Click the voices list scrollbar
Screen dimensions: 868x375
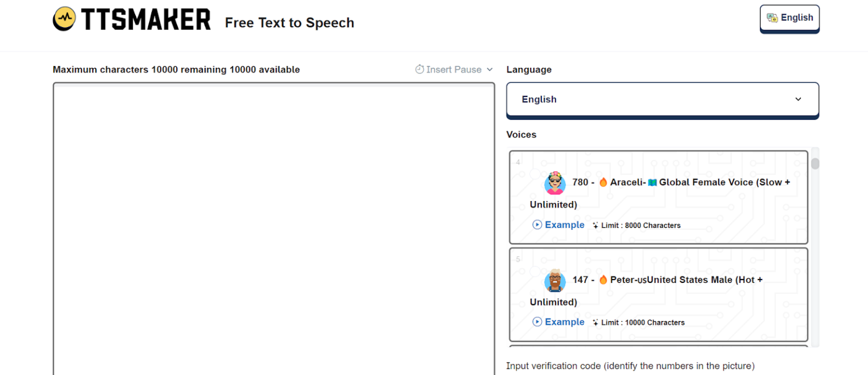[x=814, y=164]
